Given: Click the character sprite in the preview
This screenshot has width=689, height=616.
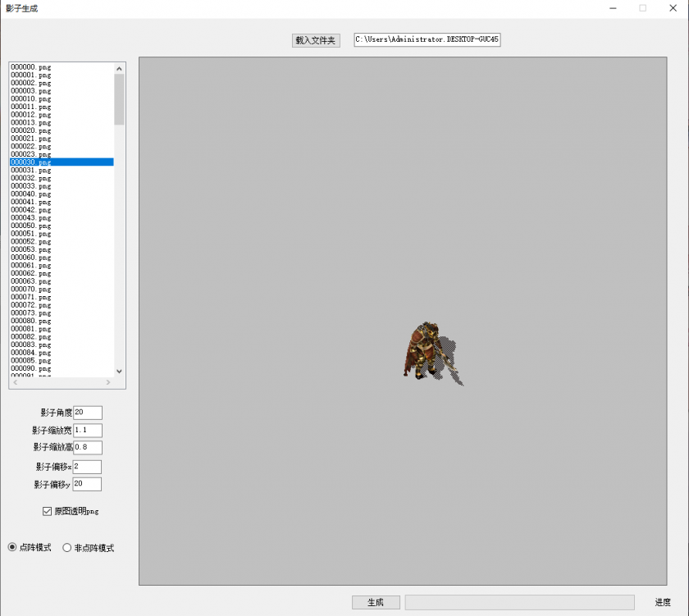Looking at the screenshot, I should coord(423,351).
